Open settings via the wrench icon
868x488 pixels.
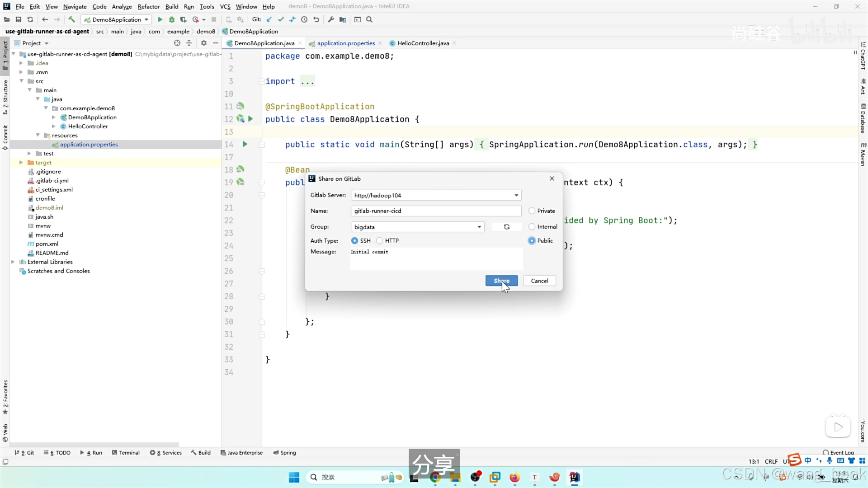[331, 19]
